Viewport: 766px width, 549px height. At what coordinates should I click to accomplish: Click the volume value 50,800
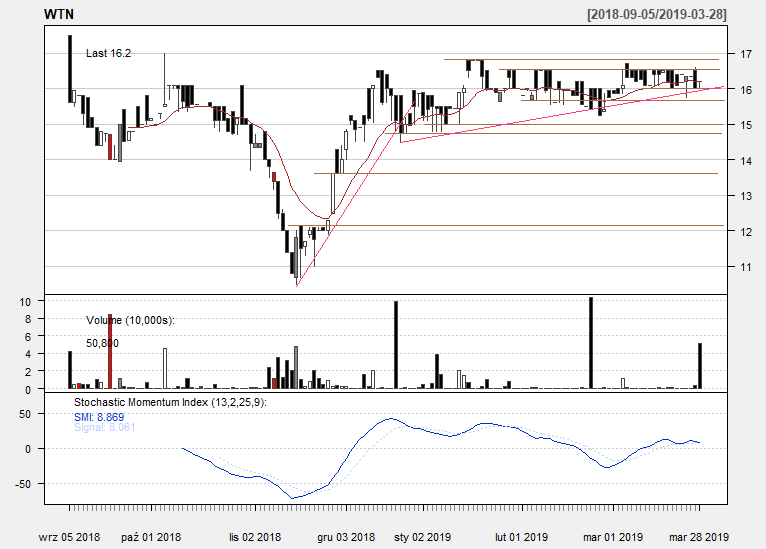click(x=102, y=343)
